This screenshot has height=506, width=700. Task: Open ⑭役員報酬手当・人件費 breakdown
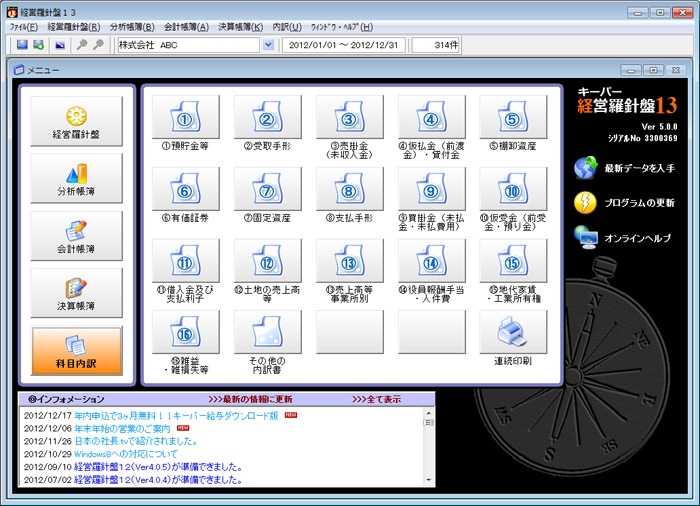tap(431, 261)
